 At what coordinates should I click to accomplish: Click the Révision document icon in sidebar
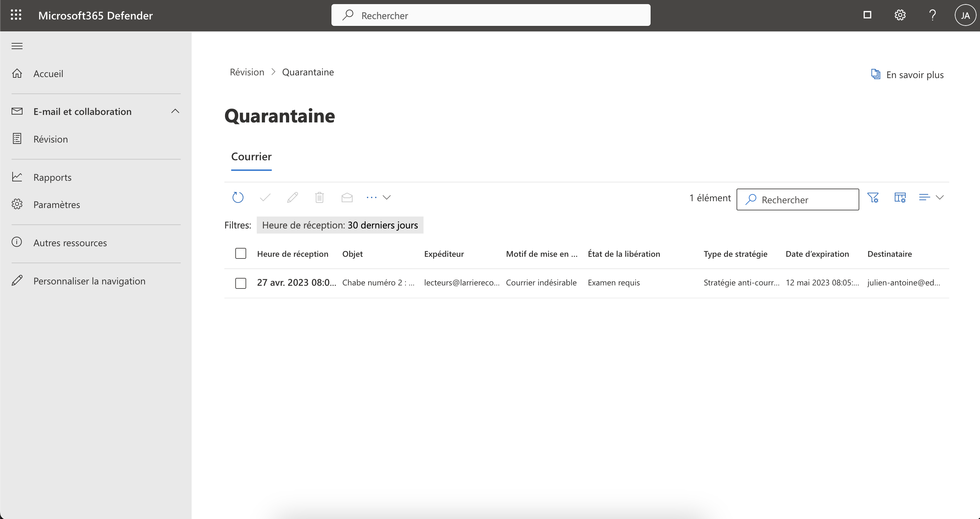pyautogui.click(x=17, y=138)
